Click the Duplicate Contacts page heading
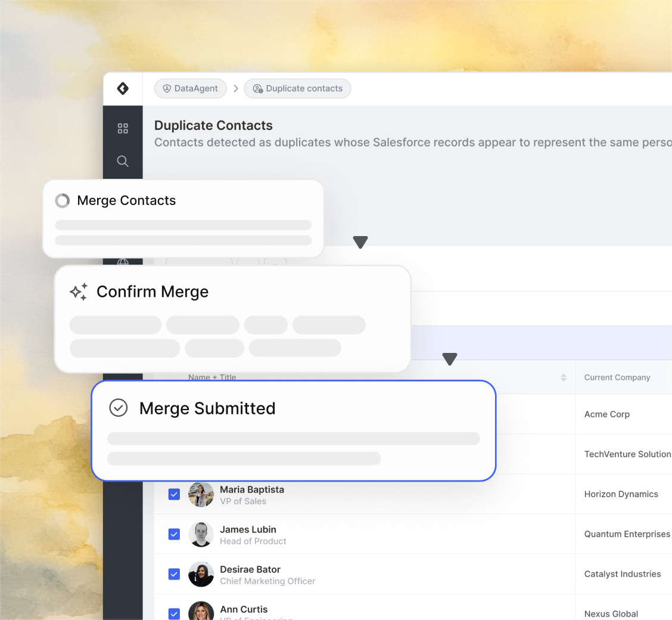Image resolution: width=672 pixels, height=620 pixels. click(x=213, y=125)
